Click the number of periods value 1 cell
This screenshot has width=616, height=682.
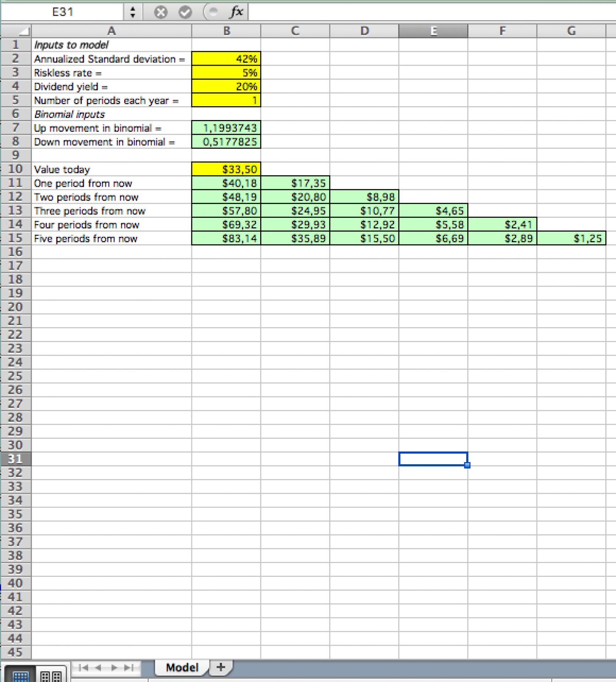pos(226,100)
